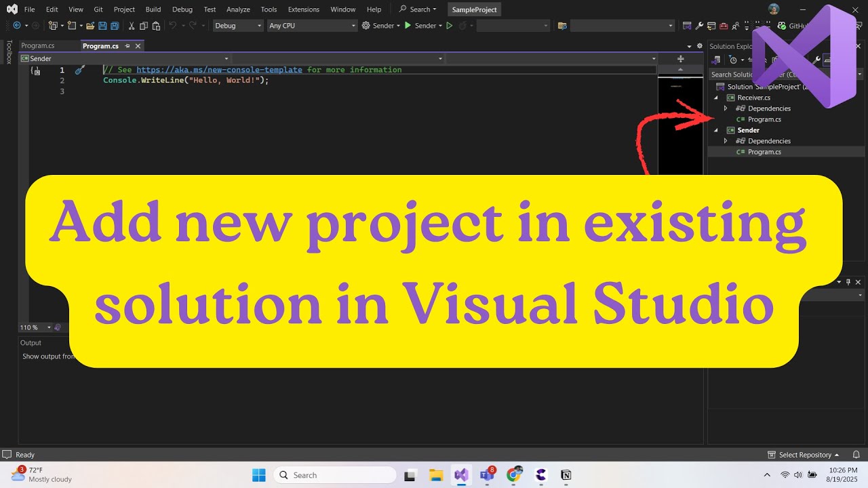Open the Sender project scope dropdown in editor
868x488 pixels.
[125, 58]
